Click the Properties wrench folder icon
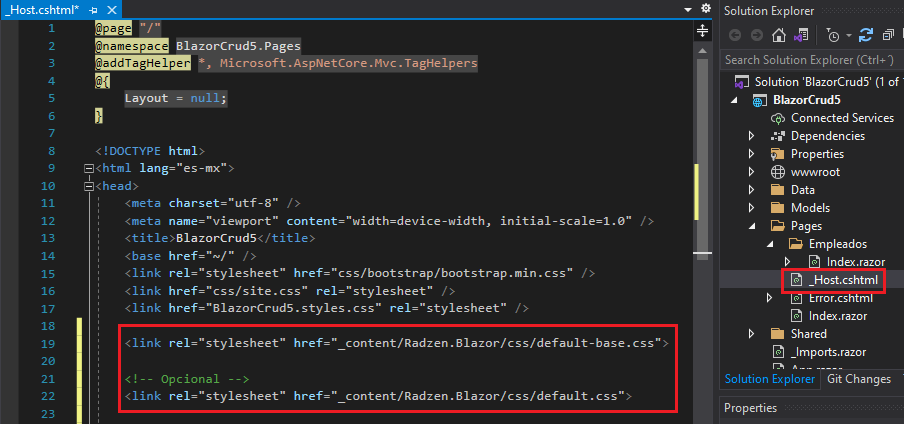The image size is (904, 424). pyautogui.click(x=778, y=154)
